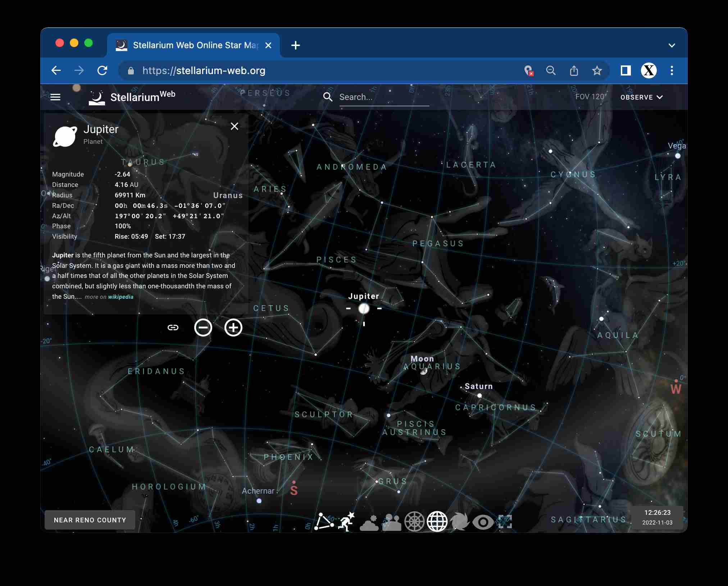Select the Stellarium Web Online Star Map tab
This screenshot has height=586, width=728.
tap(194, 45)
